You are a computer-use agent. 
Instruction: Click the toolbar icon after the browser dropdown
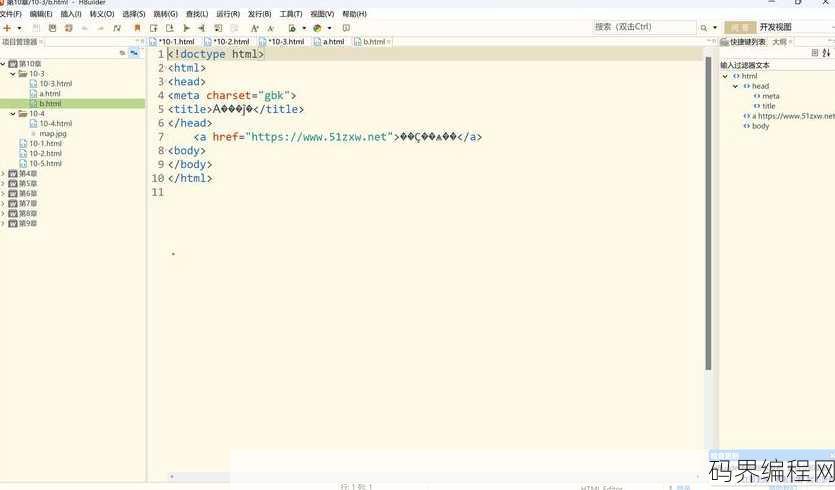[x=346, y=28]
